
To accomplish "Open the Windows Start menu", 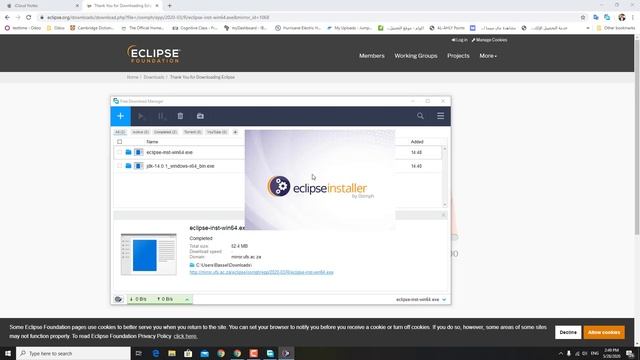I will click(8, 353).
